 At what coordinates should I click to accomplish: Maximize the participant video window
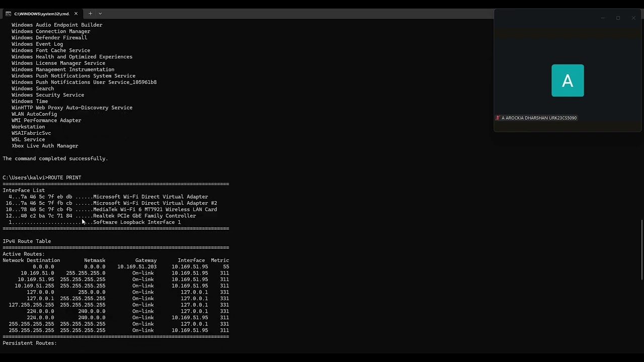pos(618,18)
